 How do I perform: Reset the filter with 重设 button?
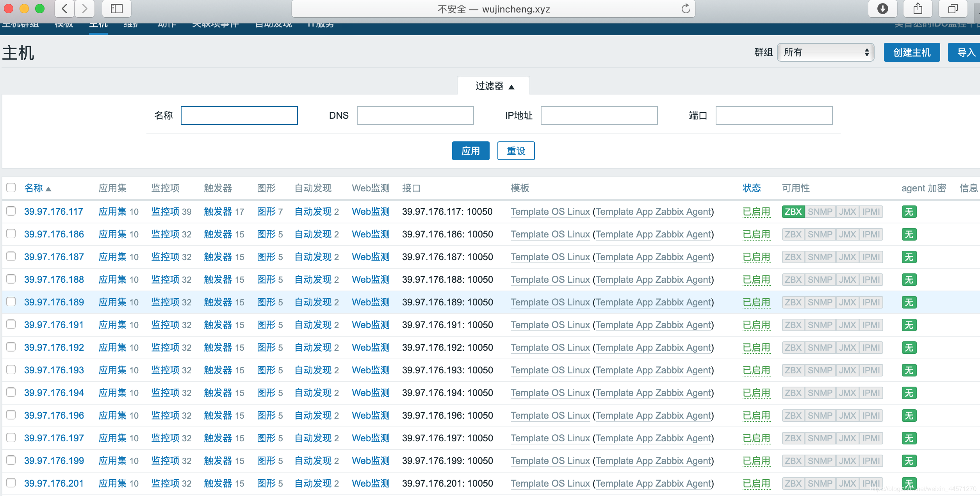point(516,151)
